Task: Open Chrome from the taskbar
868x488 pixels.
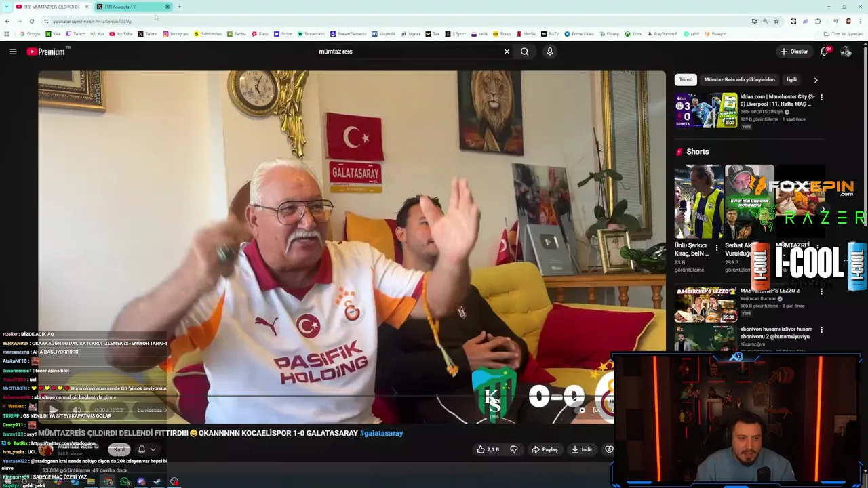Action: 108,482
